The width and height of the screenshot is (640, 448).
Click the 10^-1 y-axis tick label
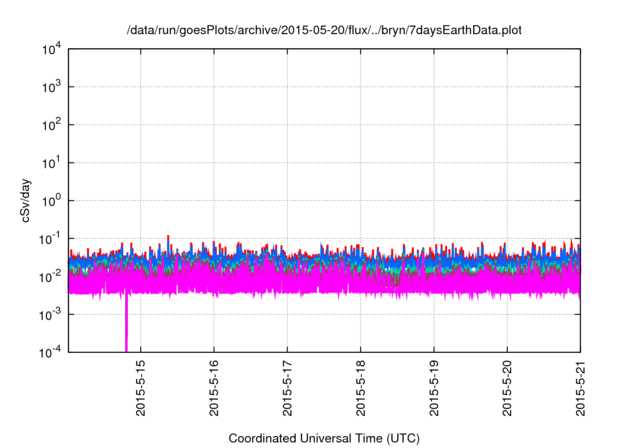(x=50, y=239)
